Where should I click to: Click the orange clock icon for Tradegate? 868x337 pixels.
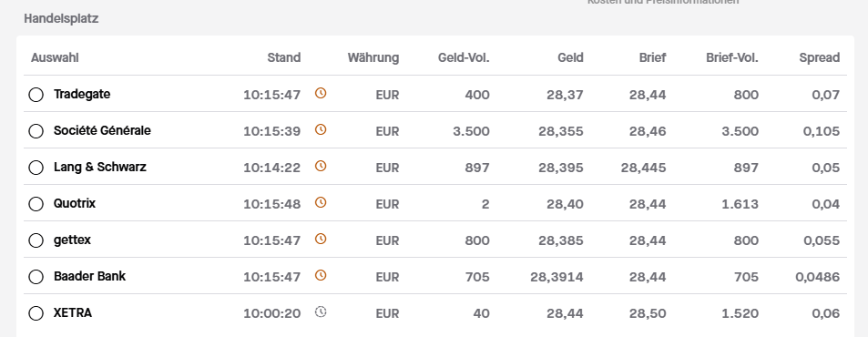tap(321, 93)
